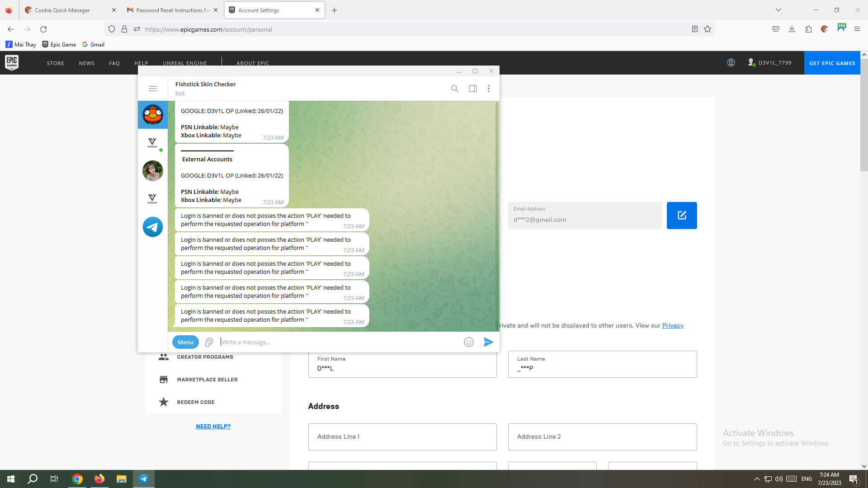Click the Last Name field
This screenshot has height=488, width=868.
tap(602, 364)
